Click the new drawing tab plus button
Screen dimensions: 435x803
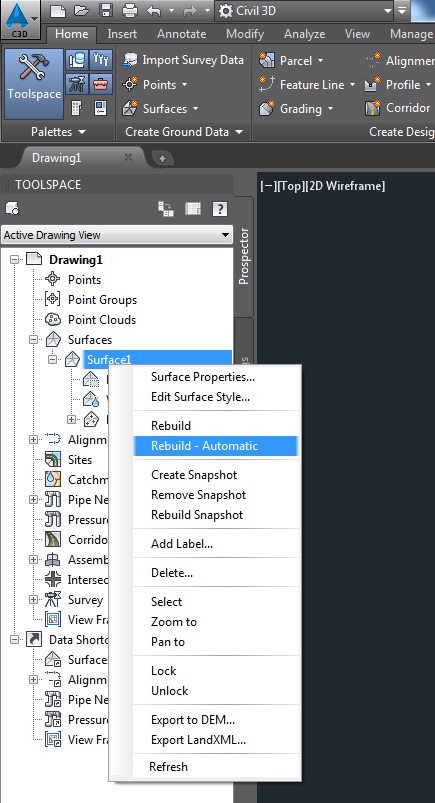(162, 158)
